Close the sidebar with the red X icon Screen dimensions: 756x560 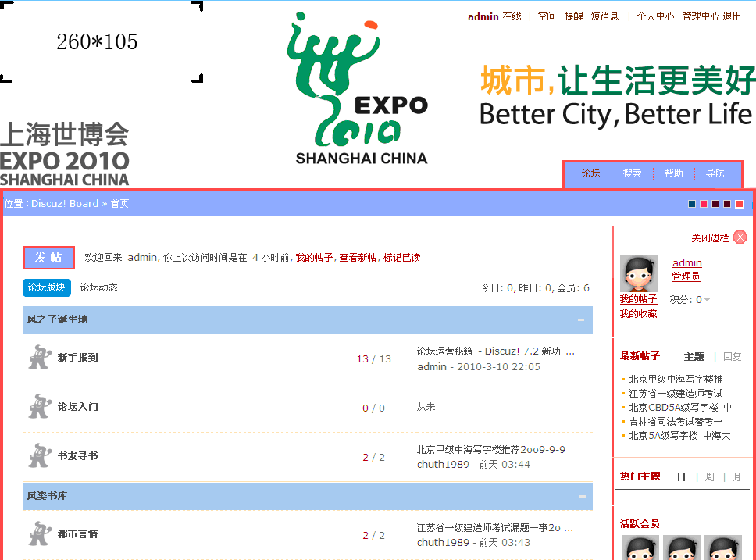[740, 237]
